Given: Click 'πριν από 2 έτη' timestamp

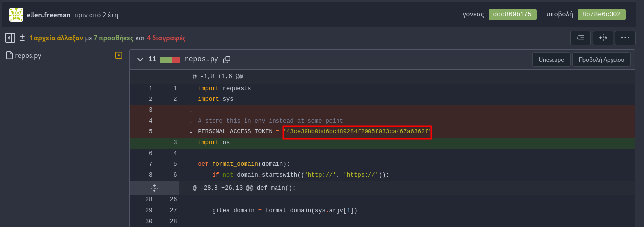Looking at the screenshot, I should 96,15.
